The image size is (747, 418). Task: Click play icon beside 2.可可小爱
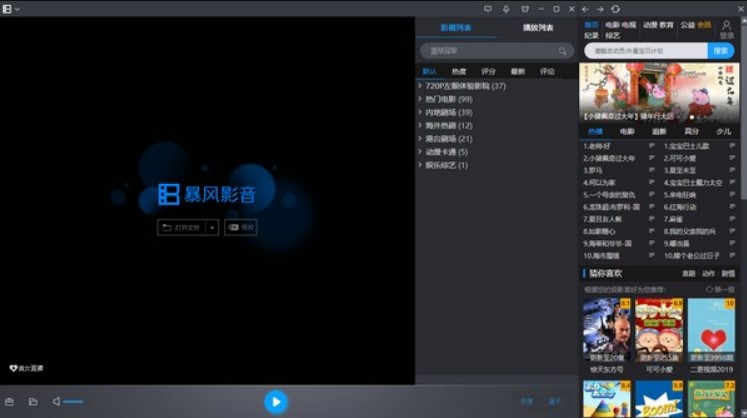[732, 158]
